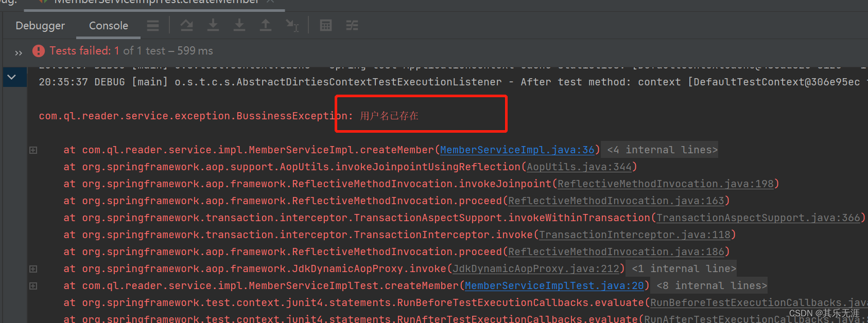This screenshot has width=868, height=323.
Task: Click the Tests failed red status icon
Action: [39, 50]
